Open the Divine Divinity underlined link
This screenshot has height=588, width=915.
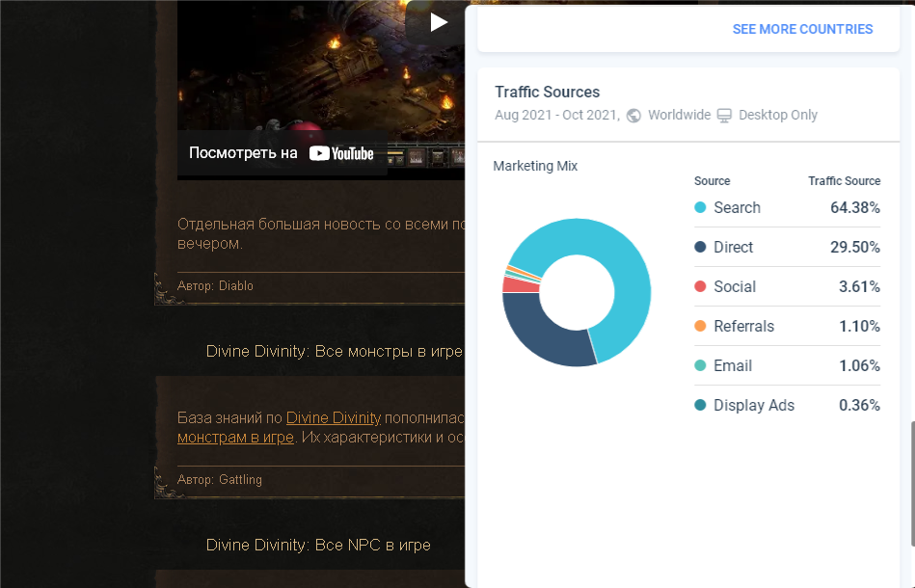tap(334, 417)
